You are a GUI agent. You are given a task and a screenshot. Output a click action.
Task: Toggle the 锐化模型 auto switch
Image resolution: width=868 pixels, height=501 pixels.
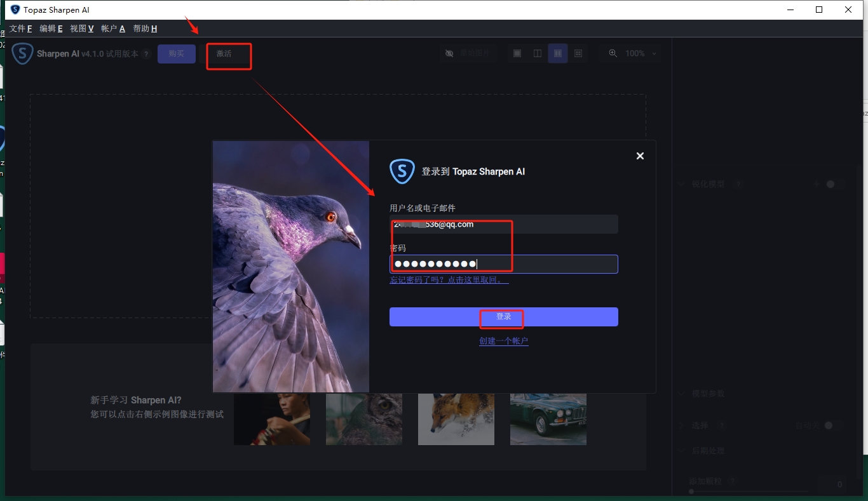835,184
